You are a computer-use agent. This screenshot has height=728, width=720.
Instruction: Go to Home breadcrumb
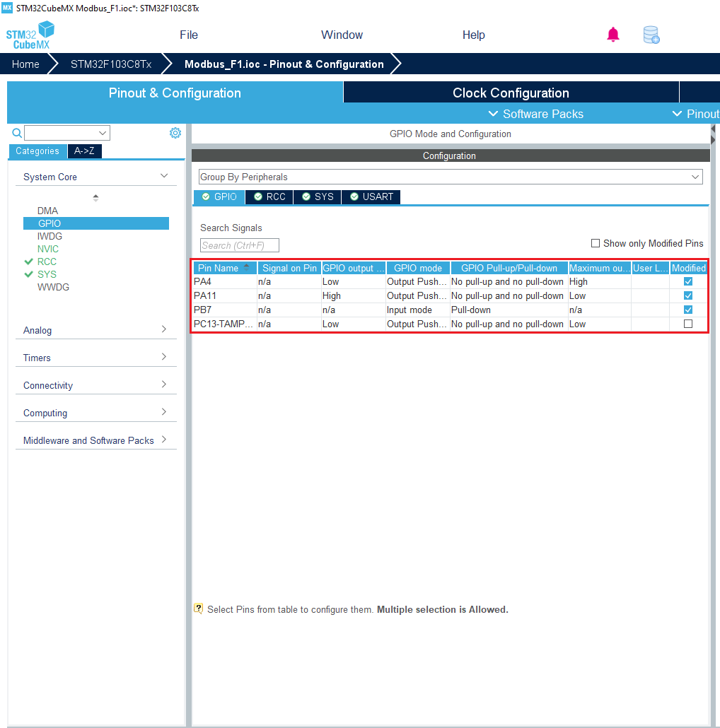(25, 64)
